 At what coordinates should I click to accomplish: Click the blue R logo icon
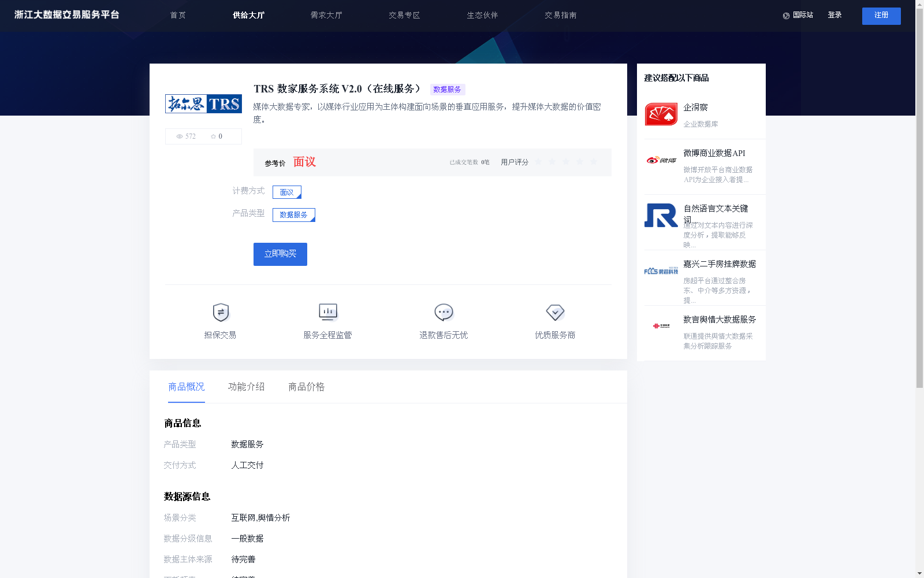click(x=661, y=215)
